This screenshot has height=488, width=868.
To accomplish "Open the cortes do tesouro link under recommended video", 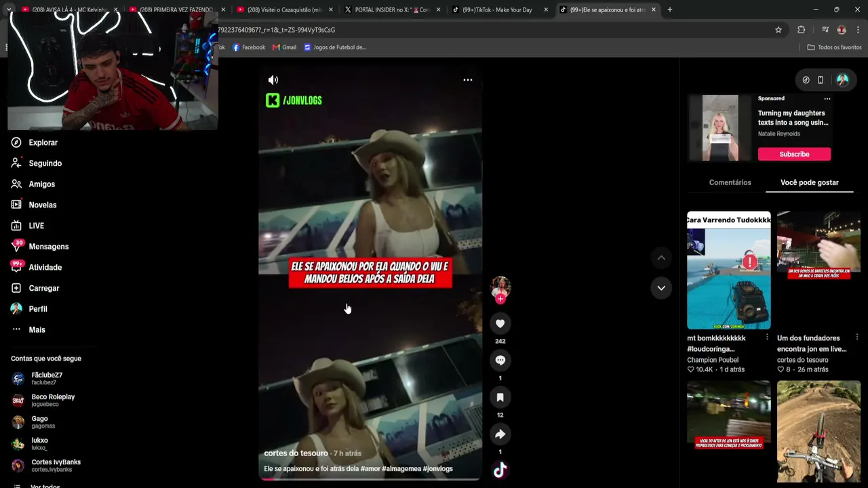I will coord(802,360).
